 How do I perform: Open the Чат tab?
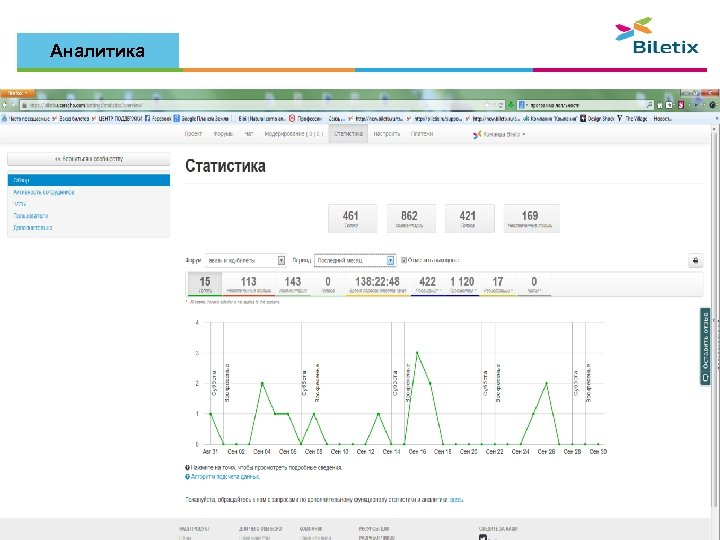248,134
